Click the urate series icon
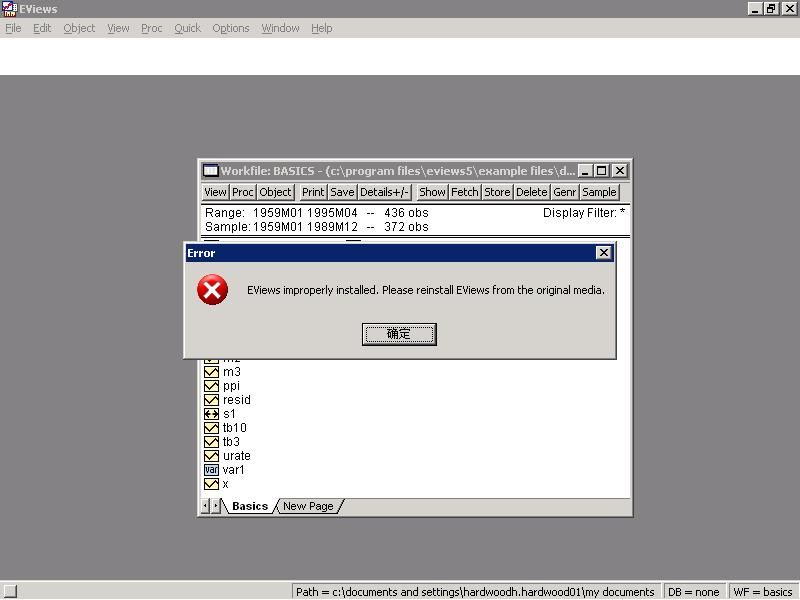Viewport: 800px width, 600px height. click(211, 456)
